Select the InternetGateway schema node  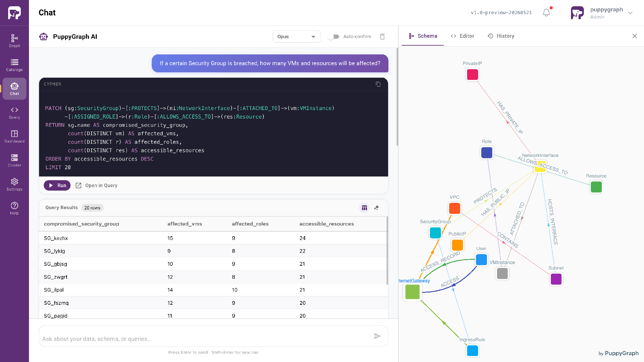(x=412, y=292)
